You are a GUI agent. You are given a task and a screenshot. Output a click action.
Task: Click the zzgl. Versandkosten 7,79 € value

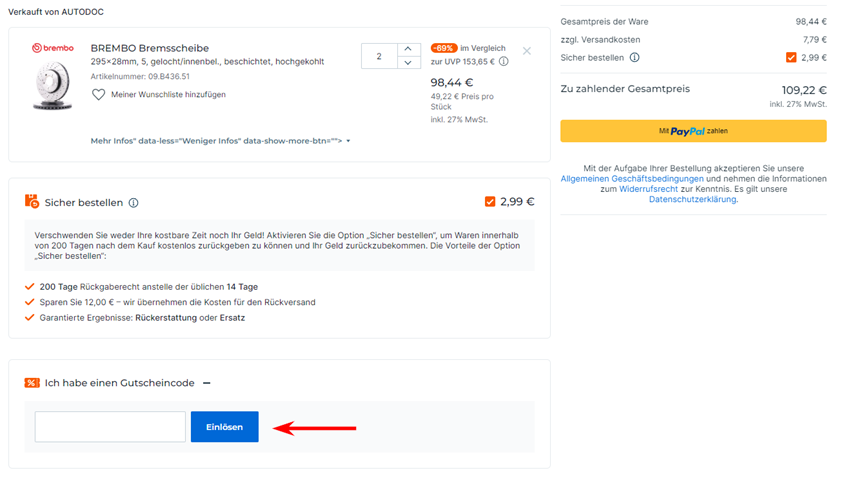pyautogui.click(x=815, y=40)
